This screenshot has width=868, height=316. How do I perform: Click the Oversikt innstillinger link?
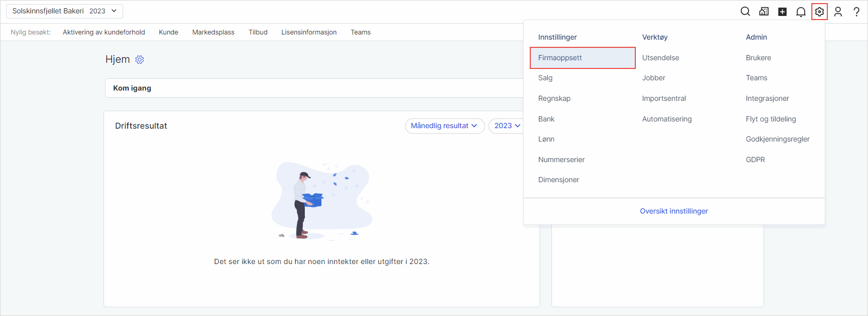[673, 211]
